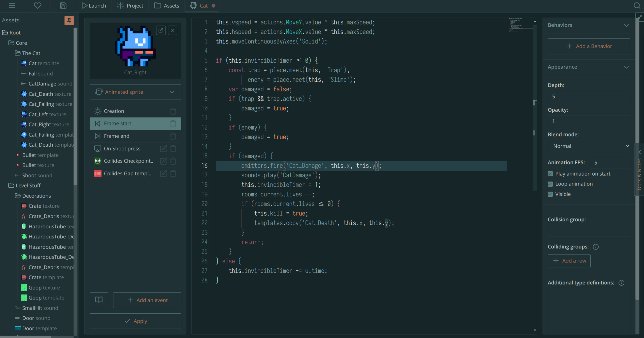
Task: Click Add a Behavior button
Action: pyautogui.click(x=589, y=46)
